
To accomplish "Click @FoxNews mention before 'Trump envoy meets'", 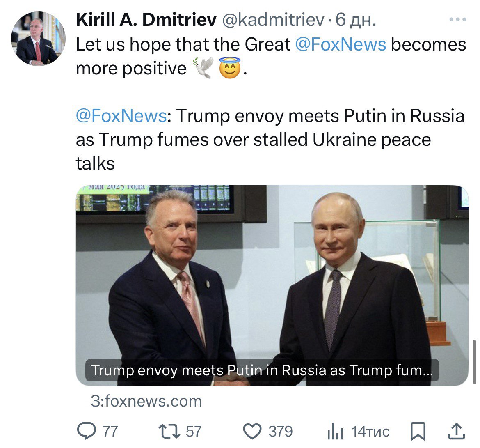I will click(x=121, y=116).
